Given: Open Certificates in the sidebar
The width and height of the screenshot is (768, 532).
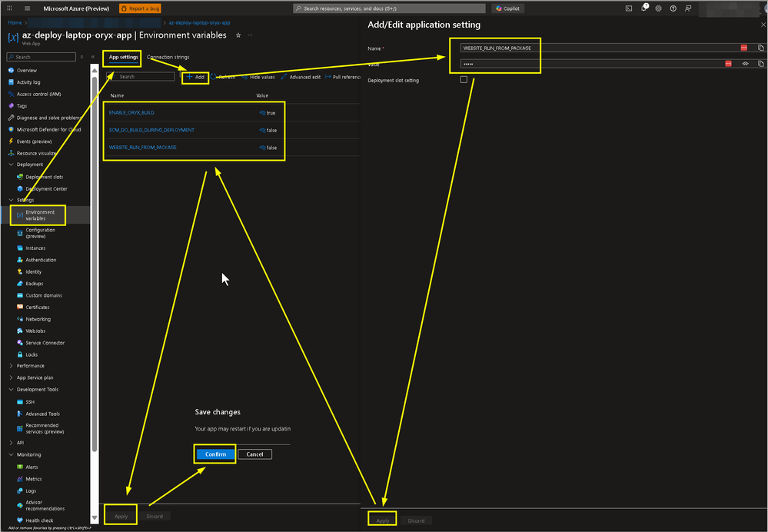Looking at the screenshot, I should pos(37,308).
